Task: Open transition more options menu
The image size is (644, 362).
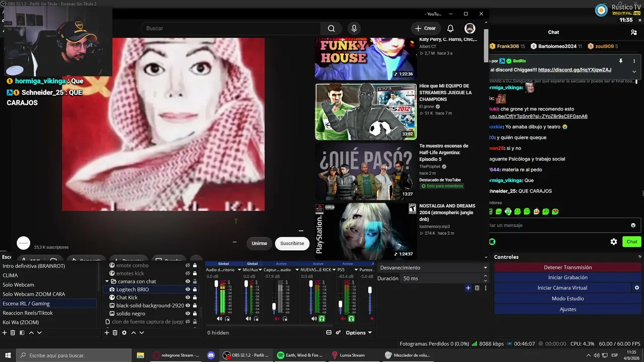Action: click(x=486, y=288)
